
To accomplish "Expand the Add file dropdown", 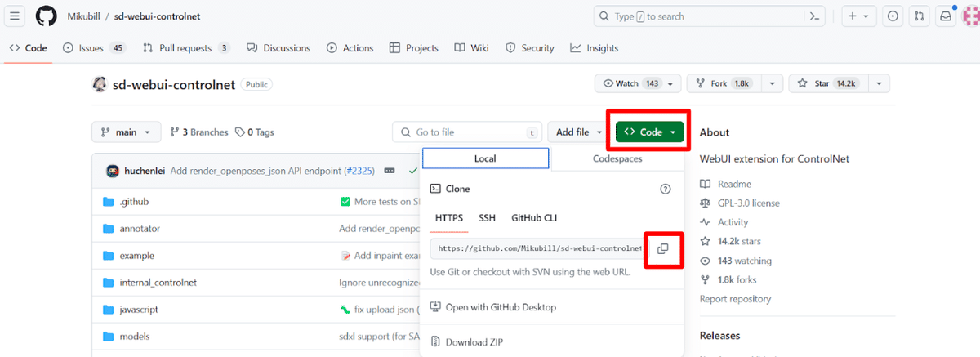I will 579,132.
